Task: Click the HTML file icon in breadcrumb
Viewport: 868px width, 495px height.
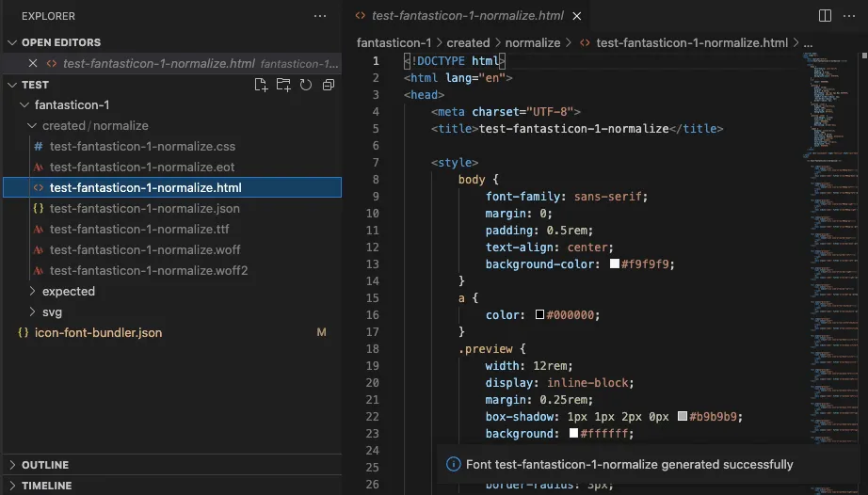Action: tap(585, 42)
